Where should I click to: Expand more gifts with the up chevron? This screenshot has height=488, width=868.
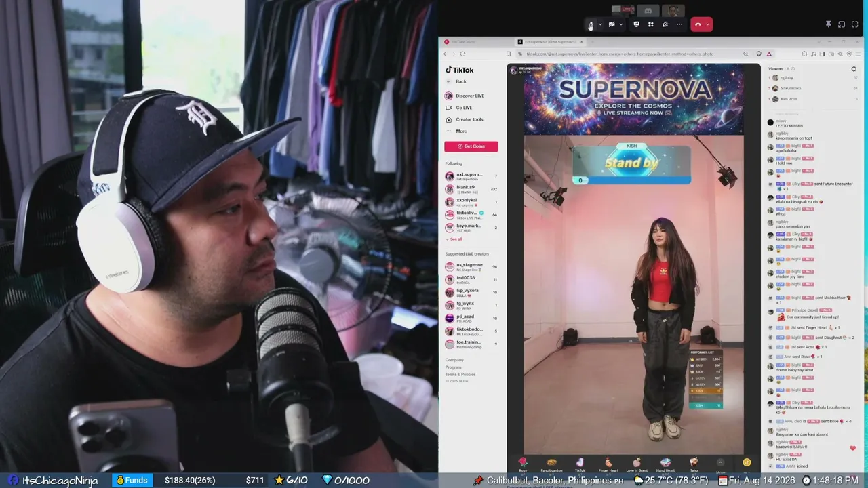pos(720,463)
